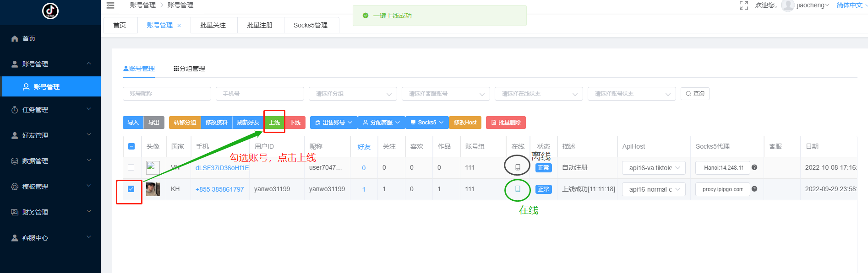The image size is (868, 273).
Task: Expand 任务管理 in the sidebar
Action: pos(50,110)
